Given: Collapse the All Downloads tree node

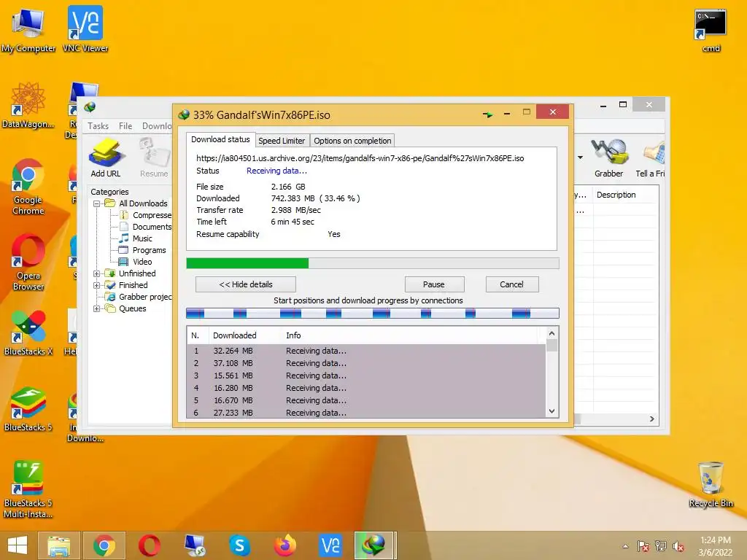Looking at the screenshot, I should (x=97, y=203).
